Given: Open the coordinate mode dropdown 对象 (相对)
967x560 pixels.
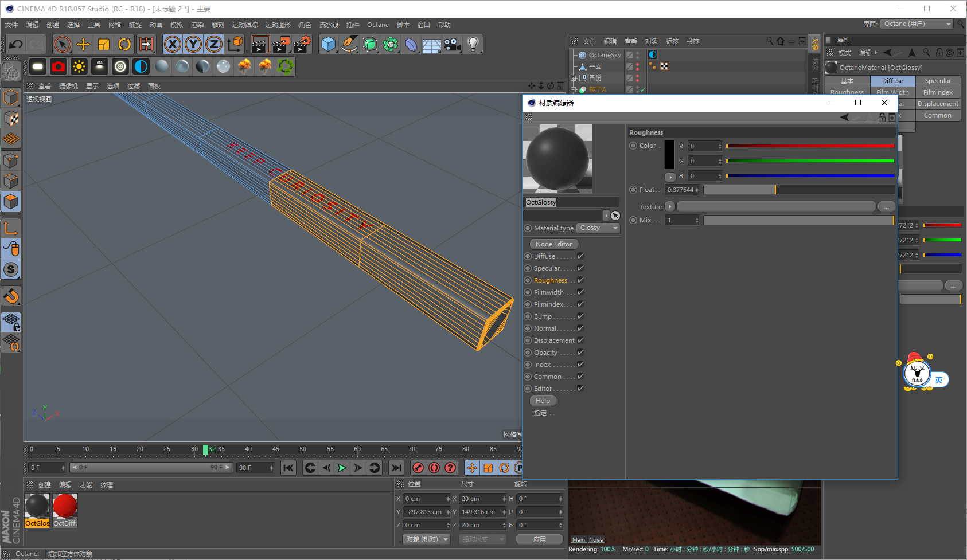Looking at the screenshot, I should (426, 539).
